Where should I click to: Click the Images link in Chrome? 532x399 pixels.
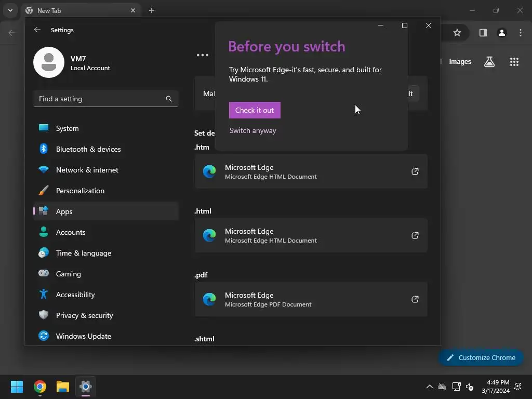click(460, 62)
